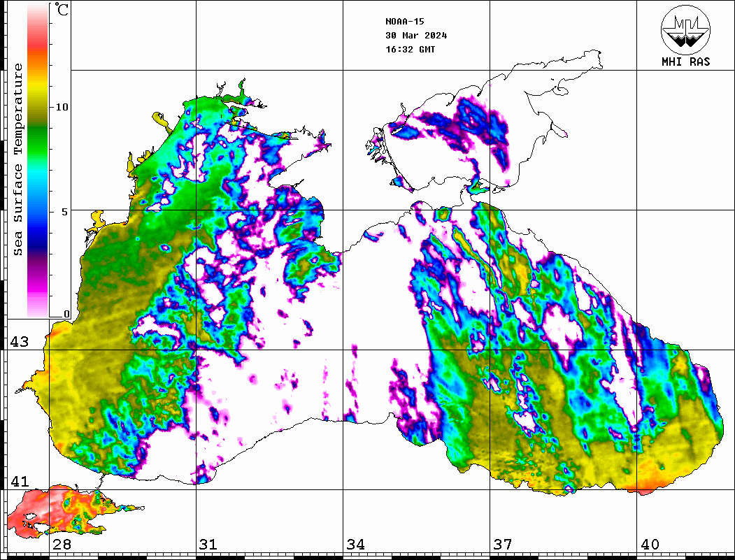
Task: Click the longitude label '37'
Action: [x=502, y=545]
